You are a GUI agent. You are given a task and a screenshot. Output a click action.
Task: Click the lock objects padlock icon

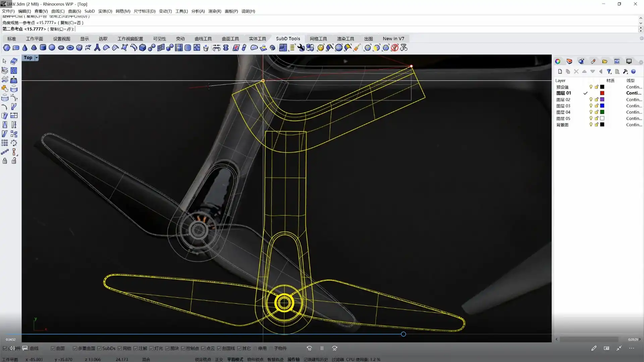tap(5, 161)
